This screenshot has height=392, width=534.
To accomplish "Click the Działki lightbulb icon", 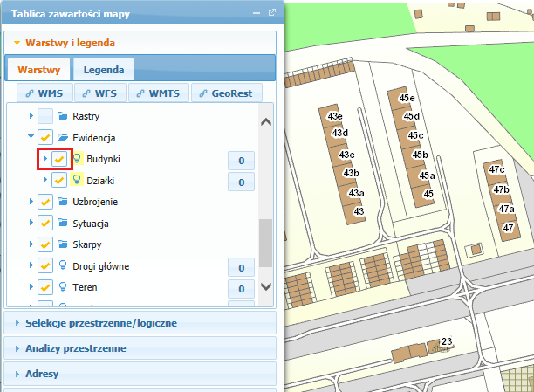I will [77, 180].
